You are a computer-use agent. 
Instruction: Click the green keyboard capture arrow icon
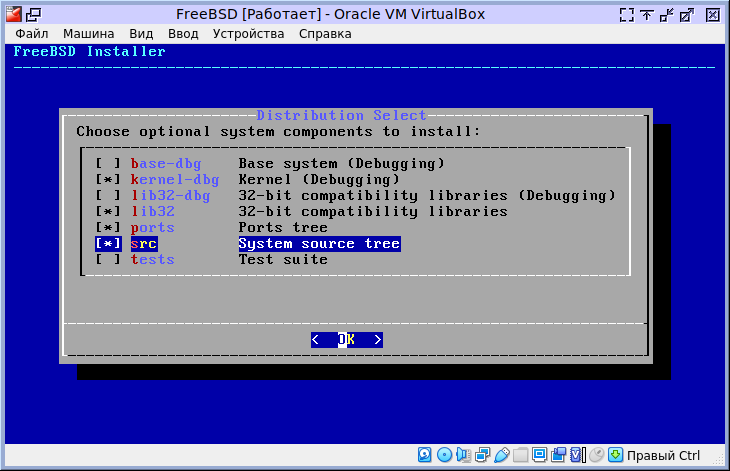pyautogui.click(x=615, y=455)
